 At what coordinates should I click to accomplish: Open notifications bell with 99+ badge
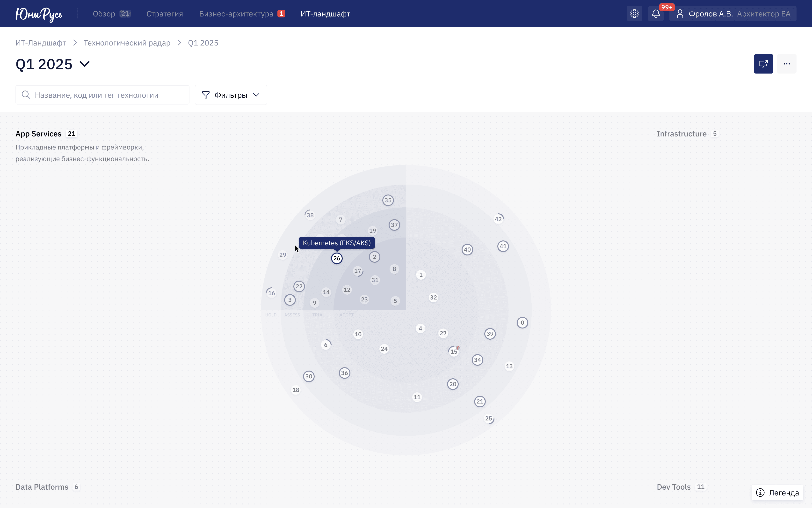point(656,14)
